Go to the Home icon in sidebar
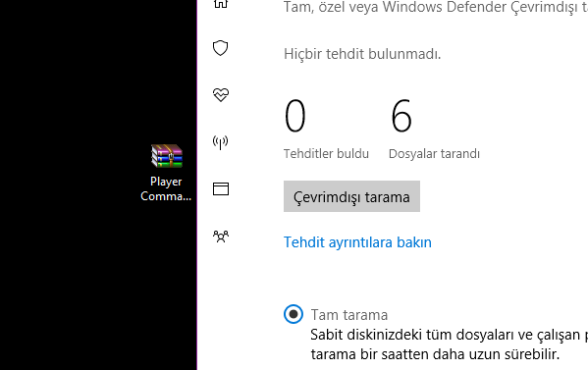The image size is (588, 370). pos(221,4)
